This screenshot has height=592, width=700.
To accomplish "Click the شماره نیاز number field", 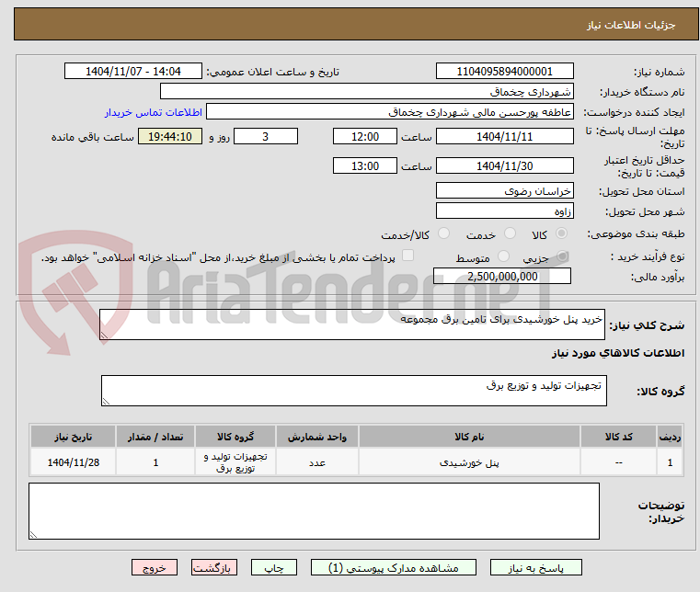I will (x=504, y=71).
